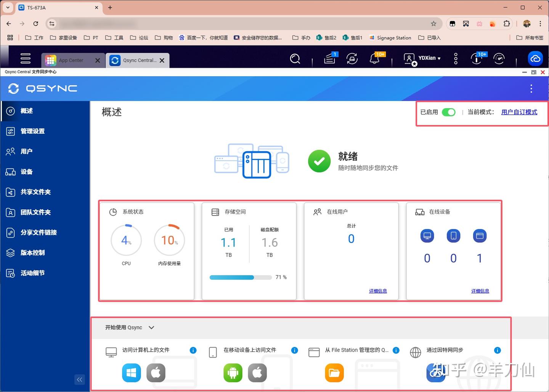549x392 pixels.
Task: Toggle the 已启用 switch off
Action: (449, 112)
